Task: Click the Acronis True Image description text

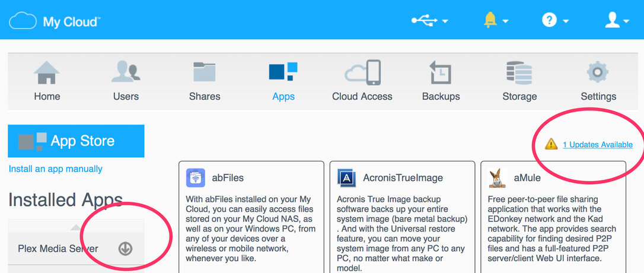Action: [402, 233]
